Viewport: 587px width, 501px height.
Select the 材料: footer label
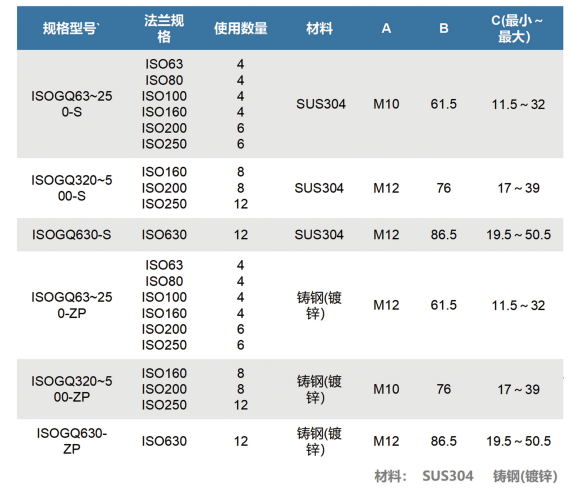click(x=390, y=476)
